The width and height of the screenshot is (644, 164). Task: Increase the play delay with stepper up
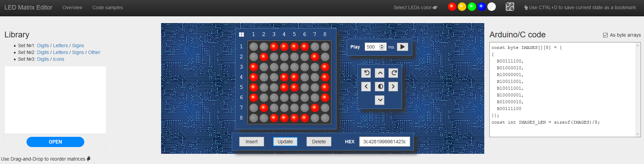(382, 45)
